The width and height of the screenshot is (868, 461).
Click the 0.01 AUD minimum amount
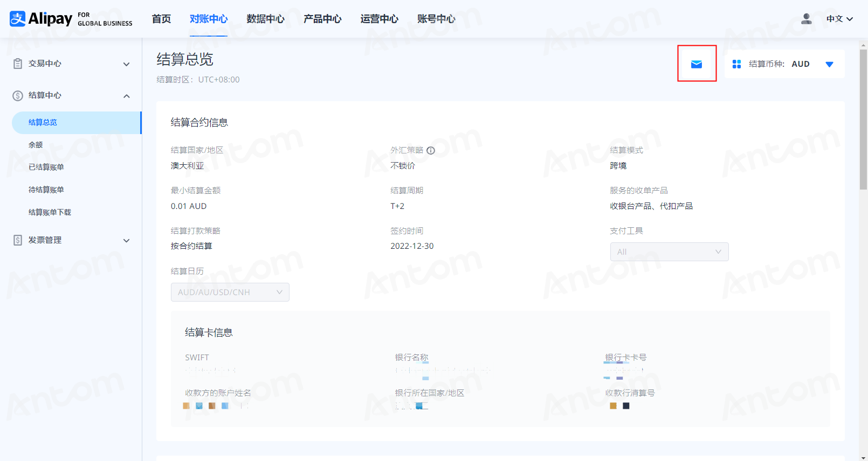[189, 206]
